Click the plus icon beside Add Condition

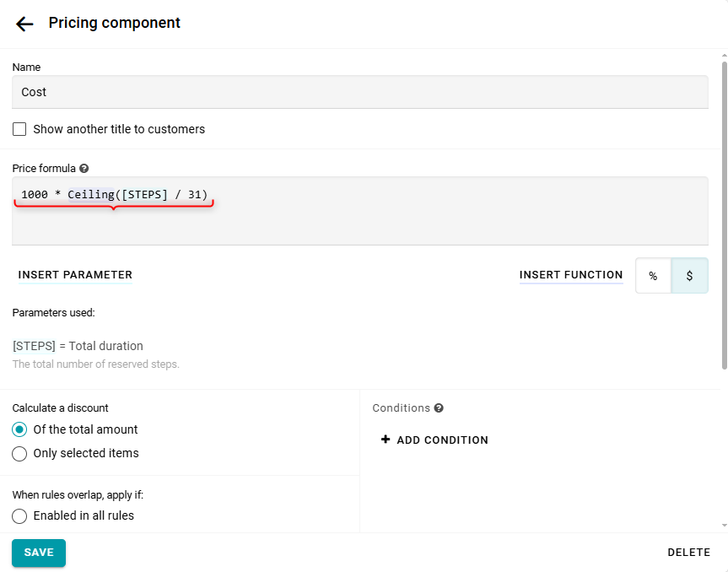[386, 440]
